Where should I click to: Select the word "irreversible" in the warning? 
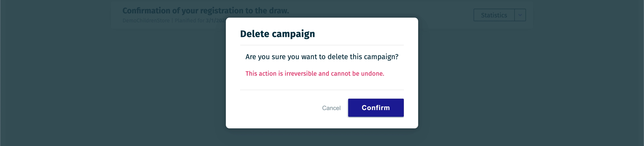(300, 73)
